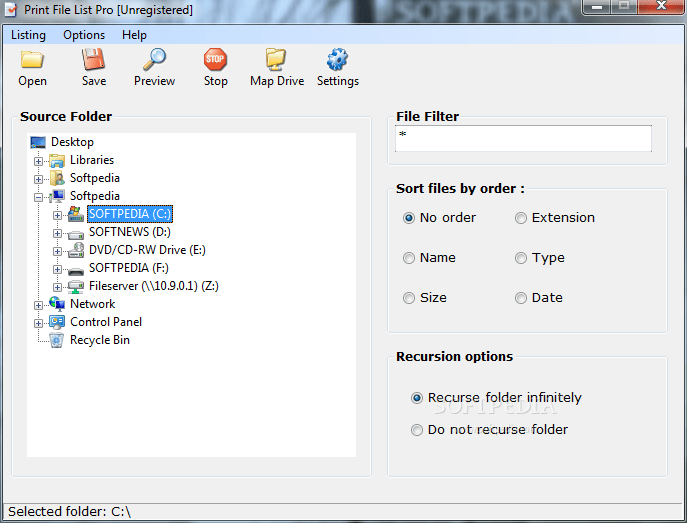The width and height of the screenshot is (687, 523).
Task: Expand the SOFTNEWS (D:) drive node
Action: point(57,233)
